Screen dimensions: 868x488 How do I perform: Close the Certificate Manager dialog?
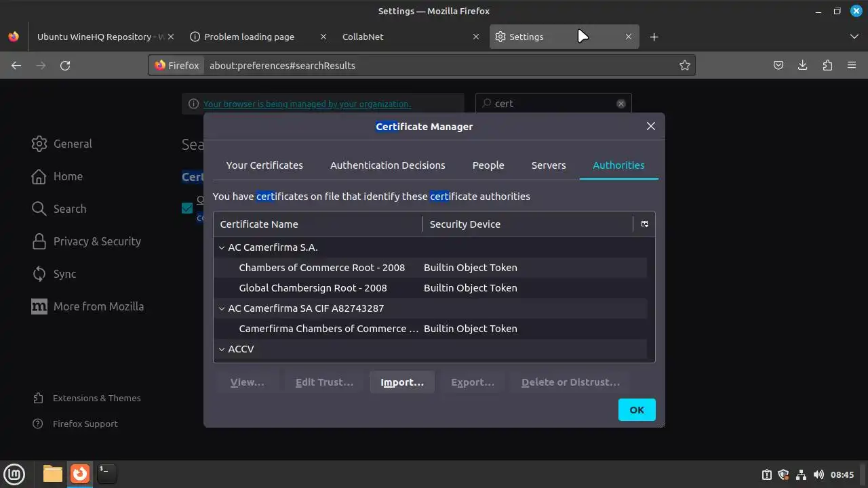tap(651, 126)
